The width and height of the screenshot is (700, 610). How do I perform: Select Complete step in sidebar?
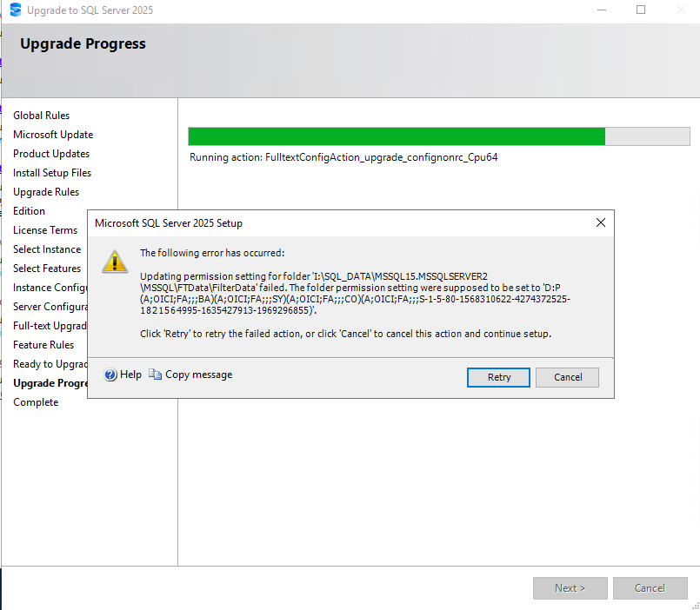pyautogui.click(x=36, y=402)
